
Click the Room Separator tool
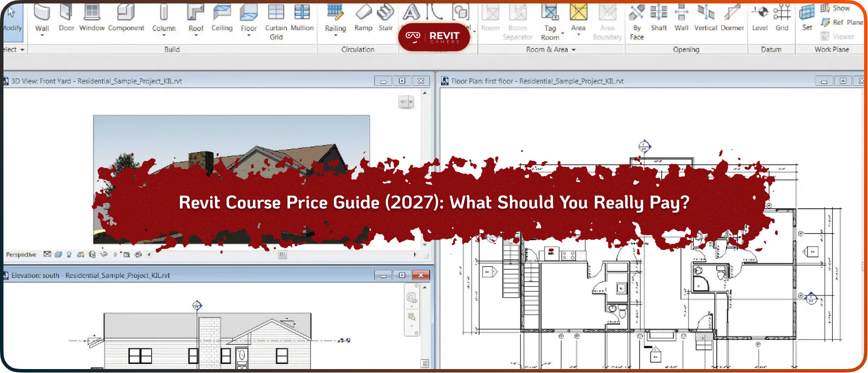pyautogui.click(x=517, y=22)
